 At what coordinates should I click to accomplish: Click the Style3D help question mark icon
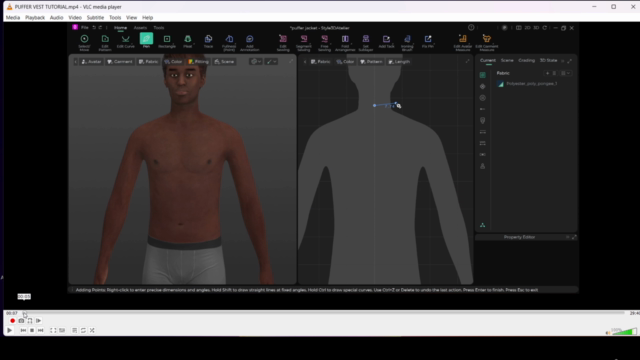[471, 28]
